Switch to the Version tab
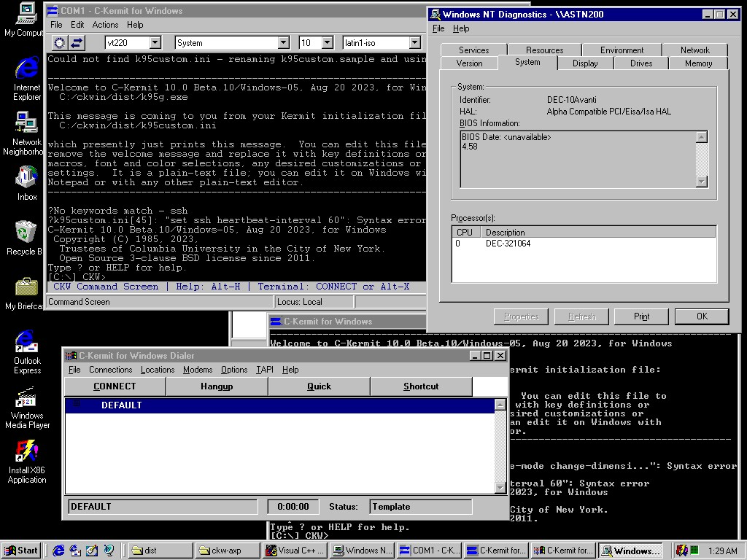Image resolution: width=747 pixels, height=560 pixels. tap(469, 63)
